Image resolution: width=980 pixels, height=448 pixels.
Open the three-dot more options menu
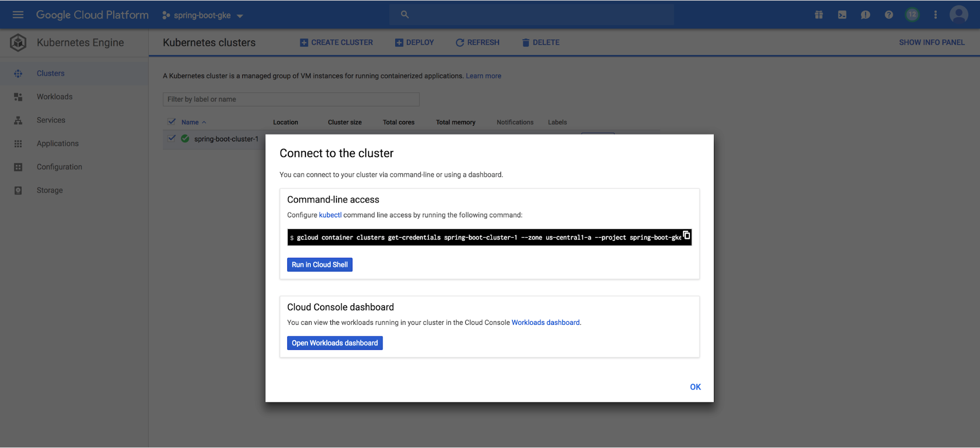(935, 15)
